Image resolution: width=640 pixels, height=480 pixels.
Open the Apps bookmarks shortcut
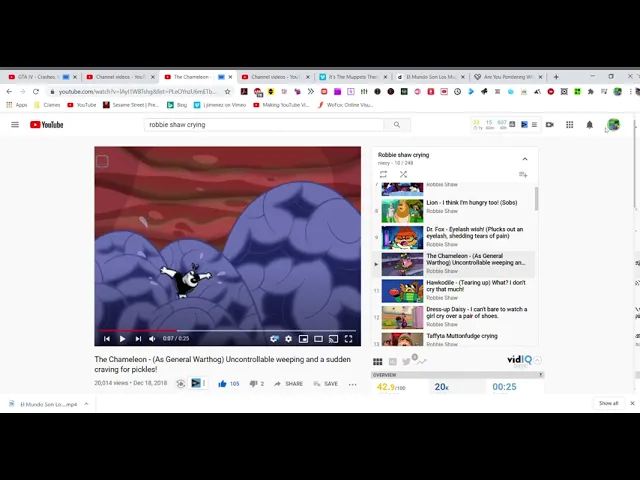click(16, 105)
